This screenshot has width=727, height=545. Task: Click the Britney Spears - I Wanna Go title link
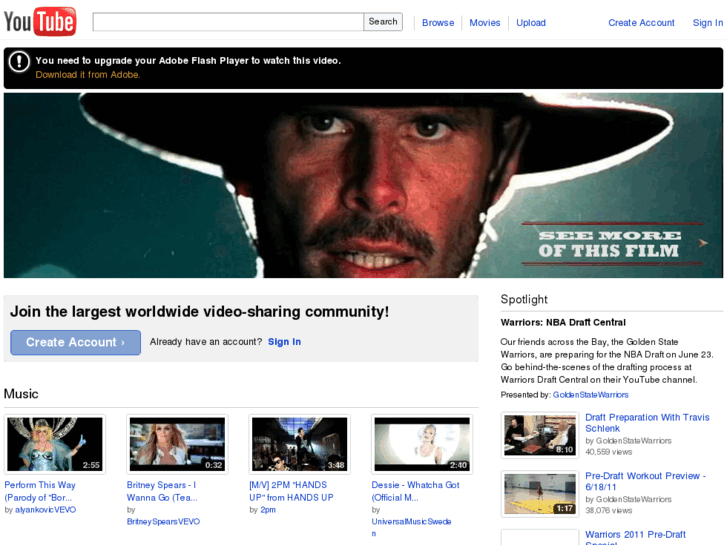tap(162, 491)
